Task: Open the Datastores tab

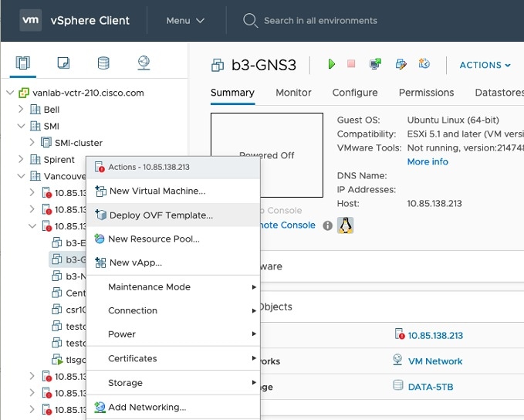Action: 499,93
